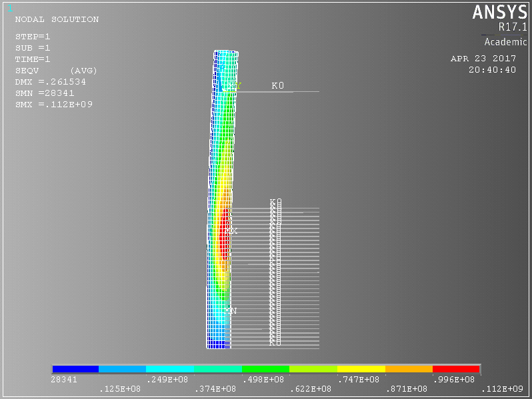The width and height of the screenshot is (532, 399).
Task: Click the Academic license label
Action: click(x=505, y=42)
